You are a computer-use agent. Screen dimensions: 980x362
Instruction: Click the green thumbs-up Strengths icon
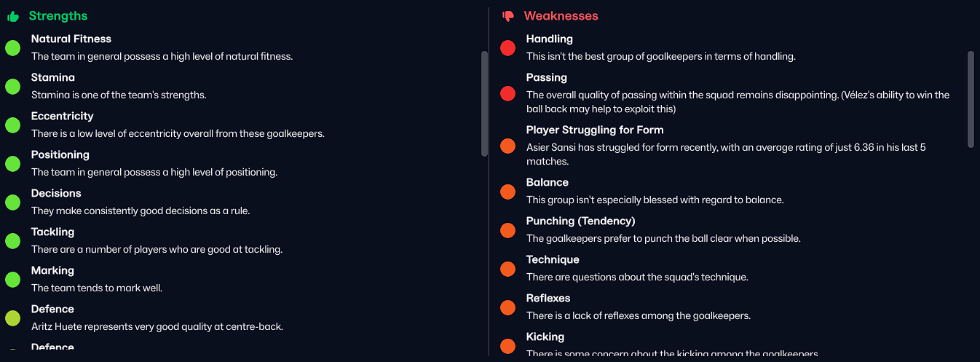[x=13, y=16]
